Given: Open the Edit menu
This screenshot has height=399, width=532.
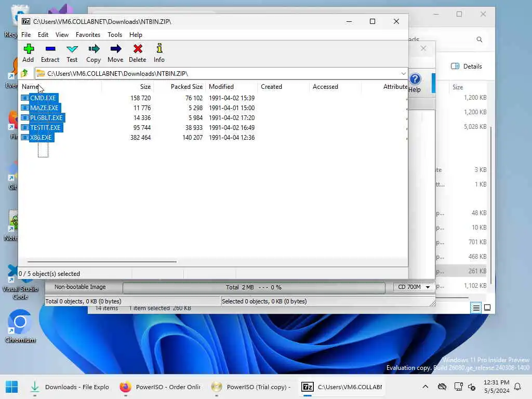Looking at the screenshot, I should tap(43, 35).
